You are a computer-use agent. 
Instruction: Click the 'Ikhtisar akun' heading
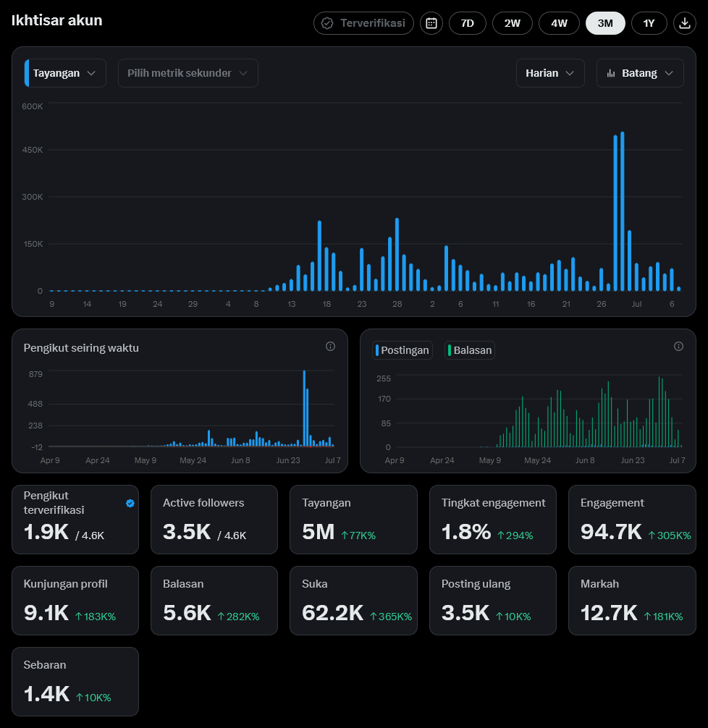pyautogui.click(x=56, y=20)
